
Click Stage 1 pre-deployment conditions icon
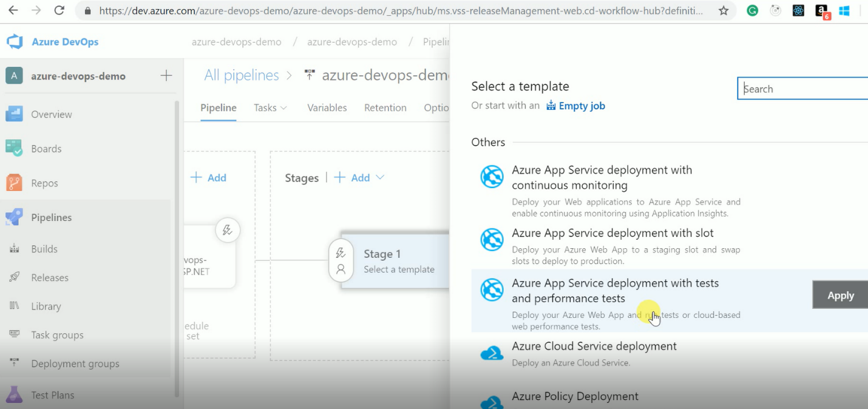tap(341, 253)
